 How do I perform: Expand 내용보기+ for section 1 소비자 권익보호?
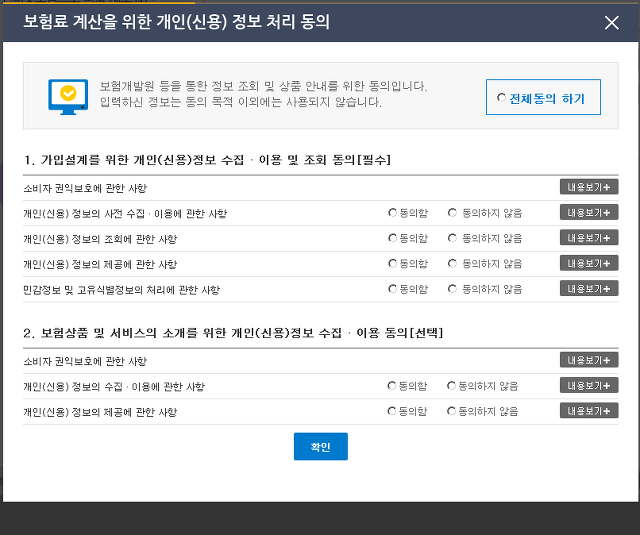click(589, 187)
